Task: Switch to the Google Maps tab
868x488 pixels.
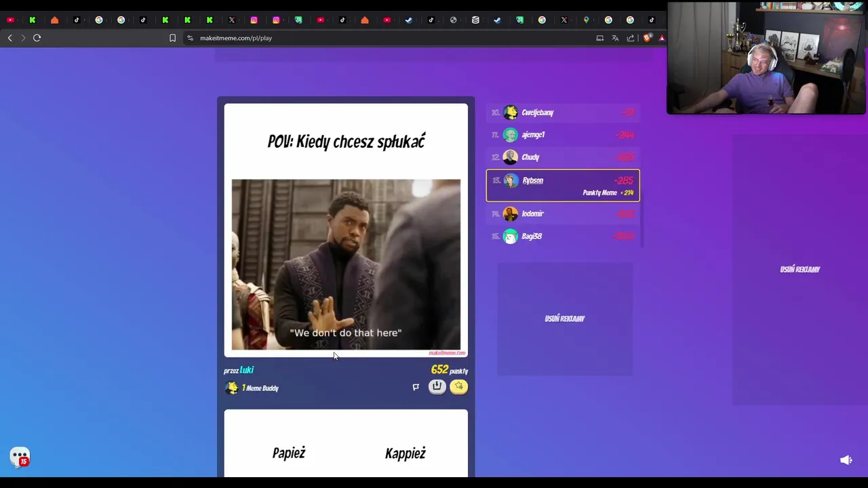Action: (586, 20)
